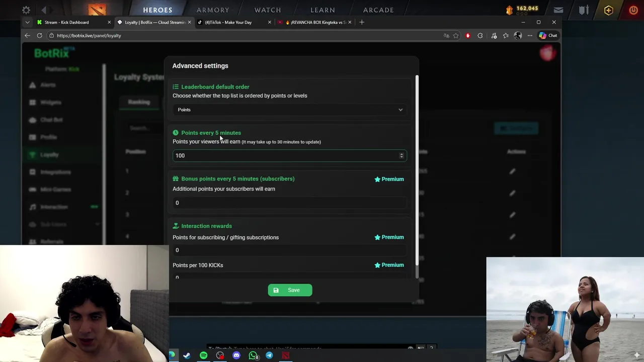Screen dimensions: 644x362
Task: Switch to TikTok - Make Your Day tab
Action: 231,22
